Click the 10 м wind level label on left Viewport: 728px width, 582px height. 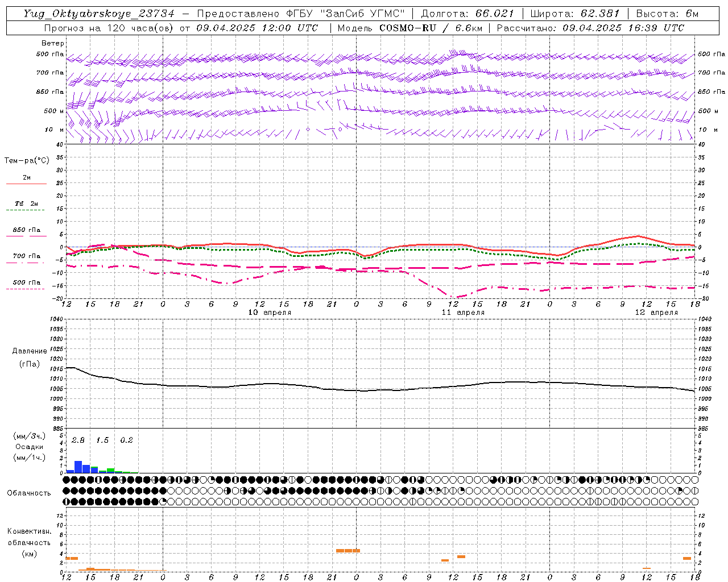[55, 130]
